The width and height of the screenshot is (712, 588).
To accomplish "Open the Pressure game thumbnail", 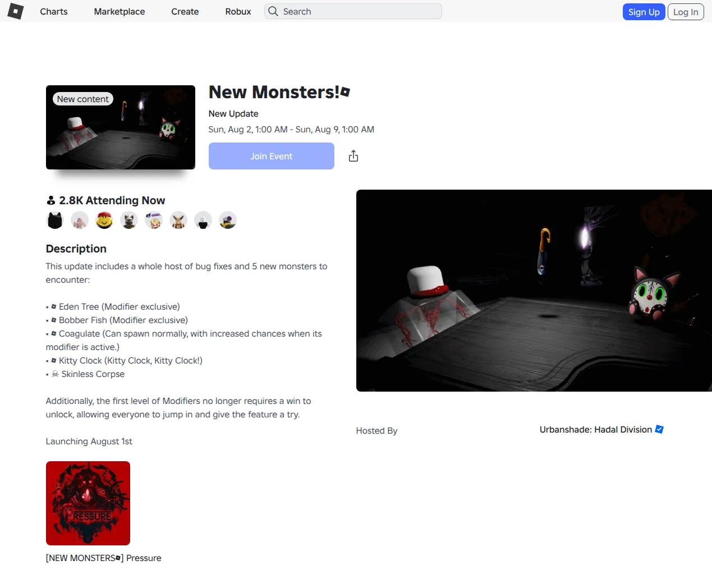I will tap(88, 503).
